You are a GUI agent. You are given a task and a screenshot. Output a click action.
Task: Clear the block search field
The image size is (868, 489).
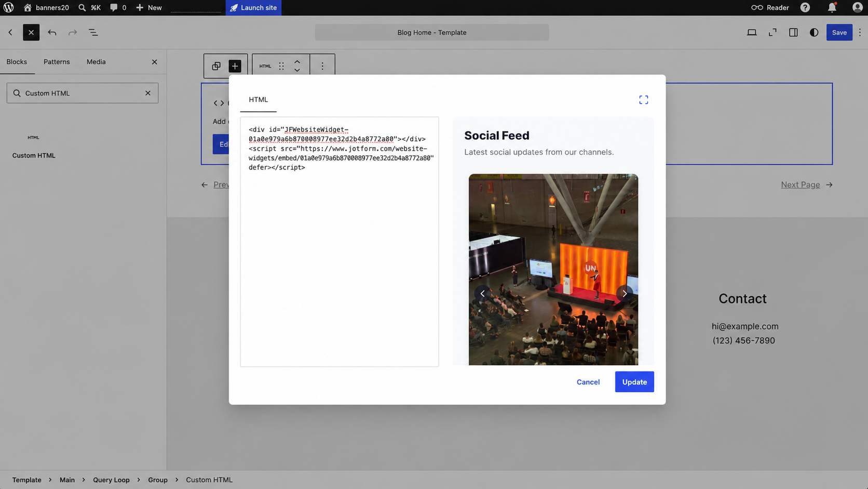[148, 93]
